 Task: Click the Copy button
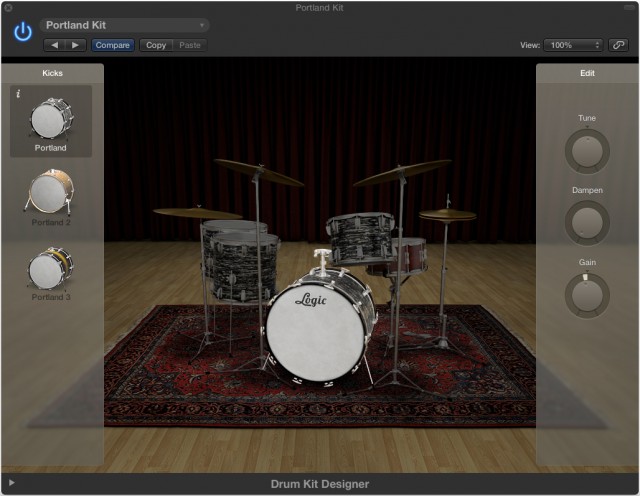[156, 45]
